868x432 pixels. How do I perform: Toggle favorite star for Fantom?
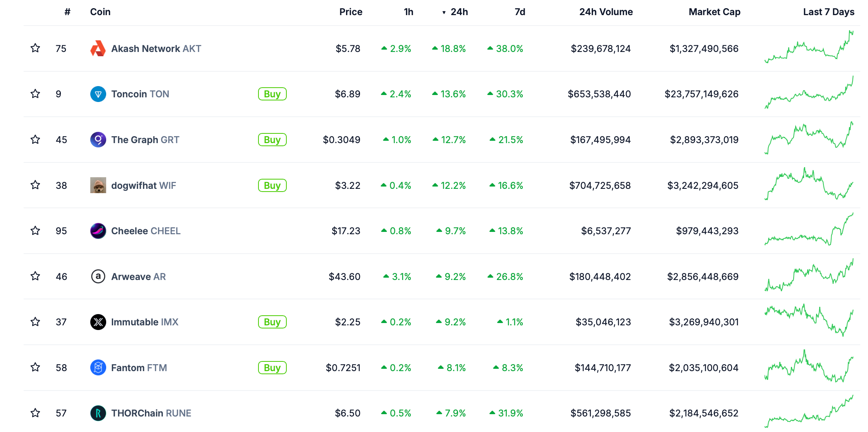pyautogui.click(x=35, y=367)
